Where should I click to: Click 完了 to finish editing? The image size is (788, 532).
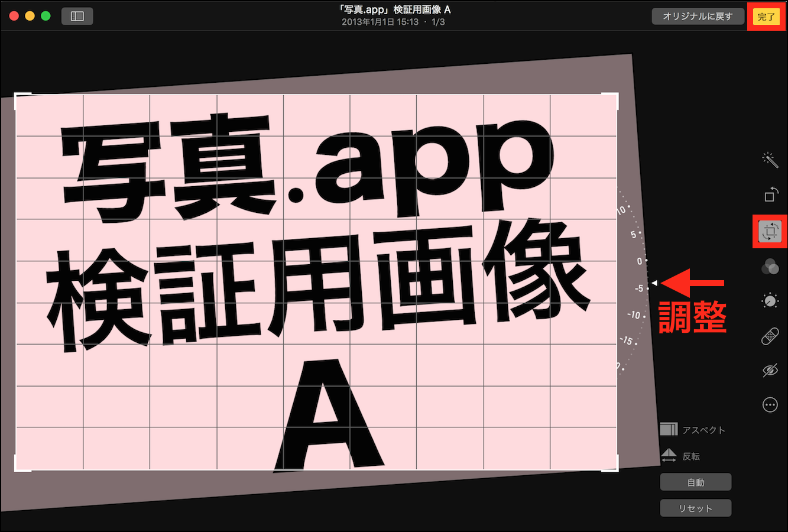coord(766,17)
